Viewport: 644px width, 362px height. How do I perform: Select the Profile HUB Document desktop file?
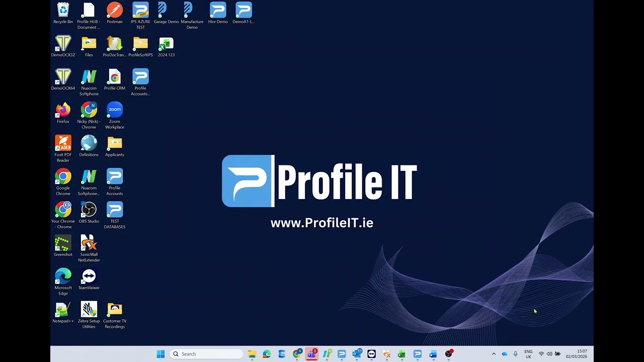[89, 16]
